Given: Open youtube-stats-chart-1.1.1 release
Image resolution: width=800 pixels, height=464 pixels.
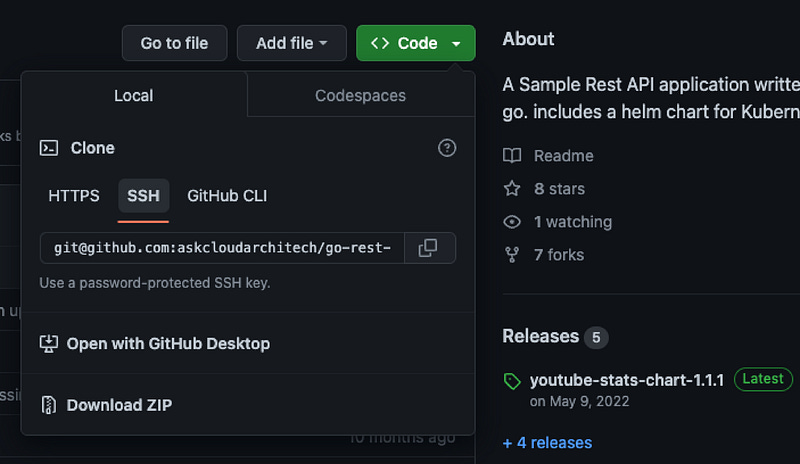Looking at the screenshot, I should pyautogui.click(x=627, y=380).
